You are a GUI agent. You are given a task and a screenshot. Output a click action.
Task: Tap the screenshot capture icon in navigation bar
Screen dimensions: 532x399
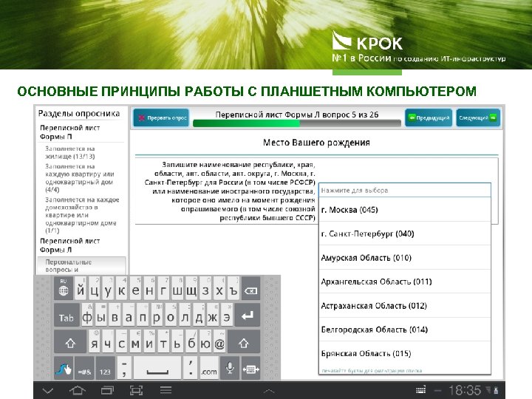(136, 391)
